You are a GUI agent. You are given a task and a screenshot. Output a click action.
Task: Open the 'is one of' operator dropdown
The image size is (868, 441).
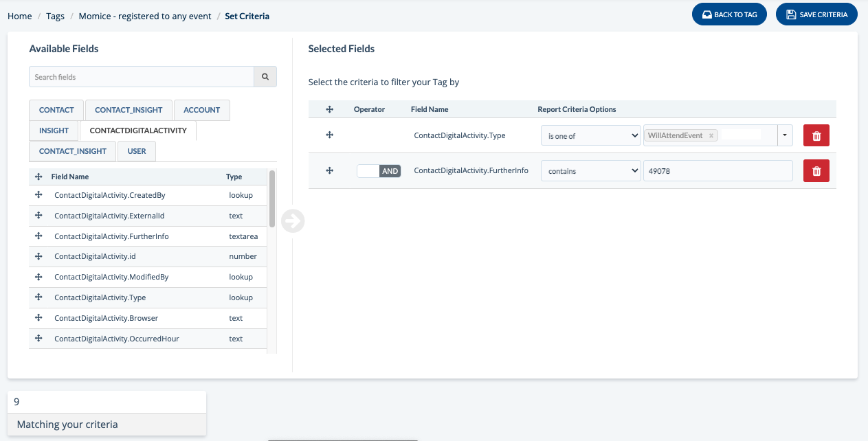pos(590,136)
